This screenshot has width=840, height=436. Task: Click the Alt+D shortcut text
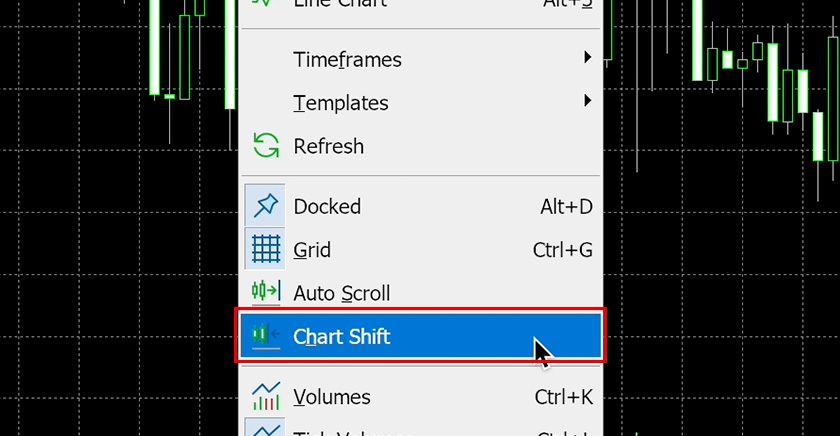tap(566, 207)
